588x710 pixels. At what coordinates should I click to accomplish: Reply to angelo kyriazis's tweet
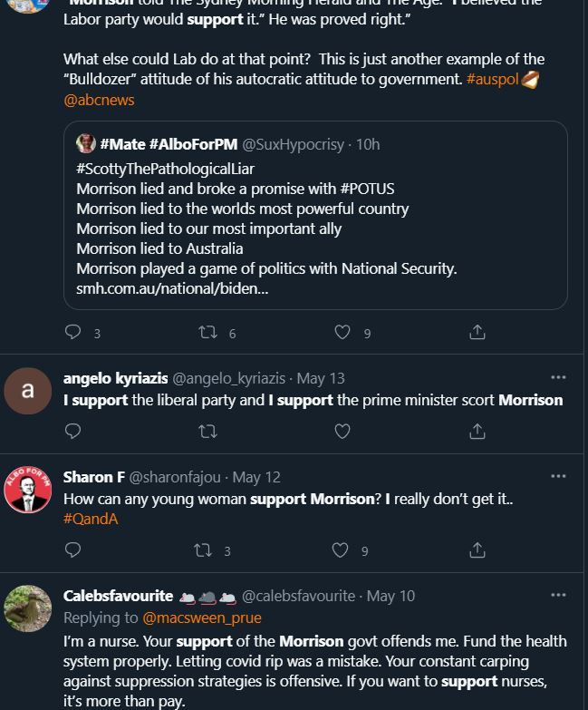pyautogui.click(x=73, y=432)
